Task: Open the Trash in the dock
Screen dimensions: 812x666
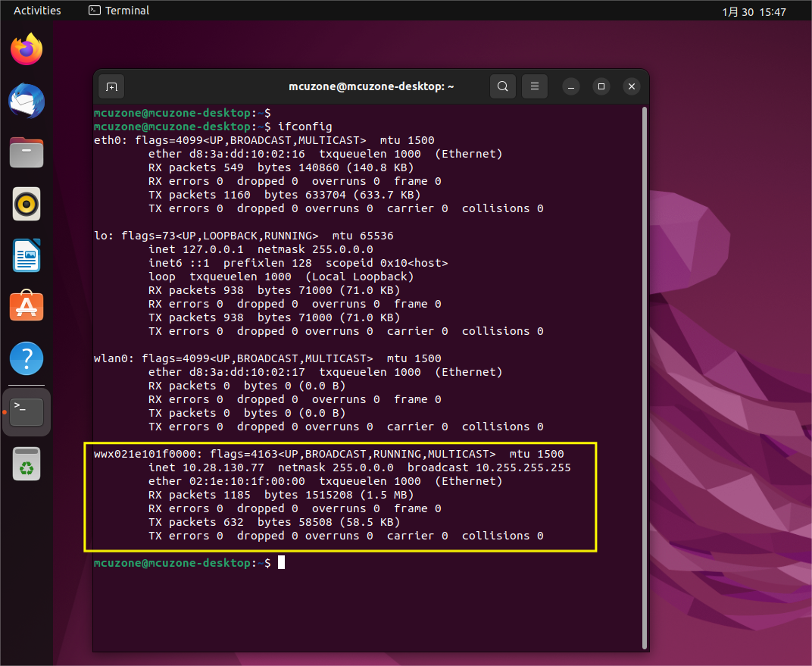Action: point(27,464)
